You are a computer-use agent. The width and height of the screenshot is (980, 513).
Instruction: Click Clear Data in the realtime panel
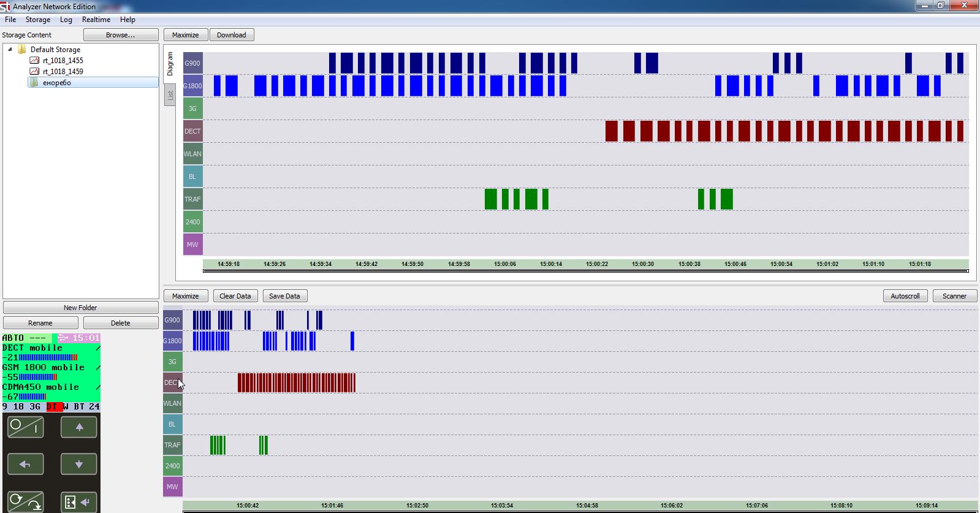235,296
